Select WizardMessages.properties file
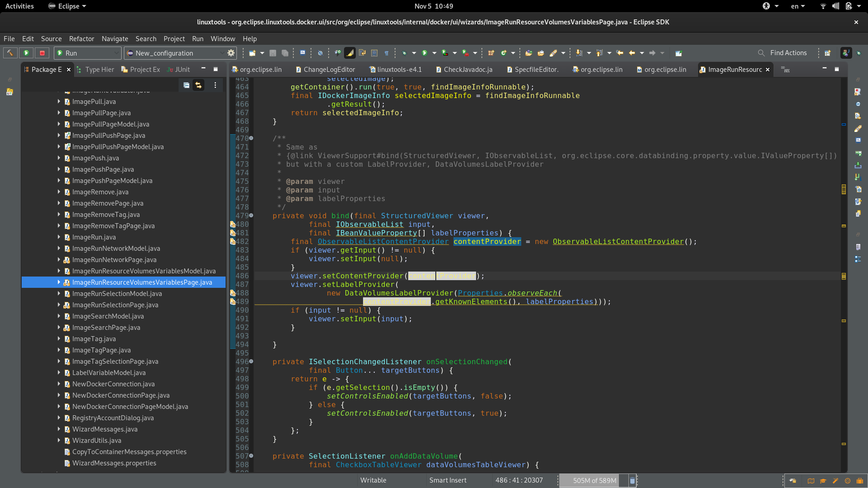 [114, 463]
